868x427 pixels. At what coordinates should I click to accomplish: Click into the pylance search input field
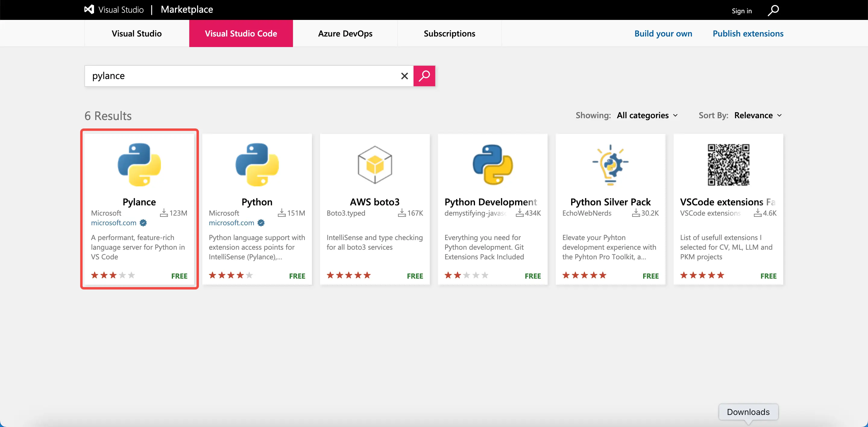point(243,76)
